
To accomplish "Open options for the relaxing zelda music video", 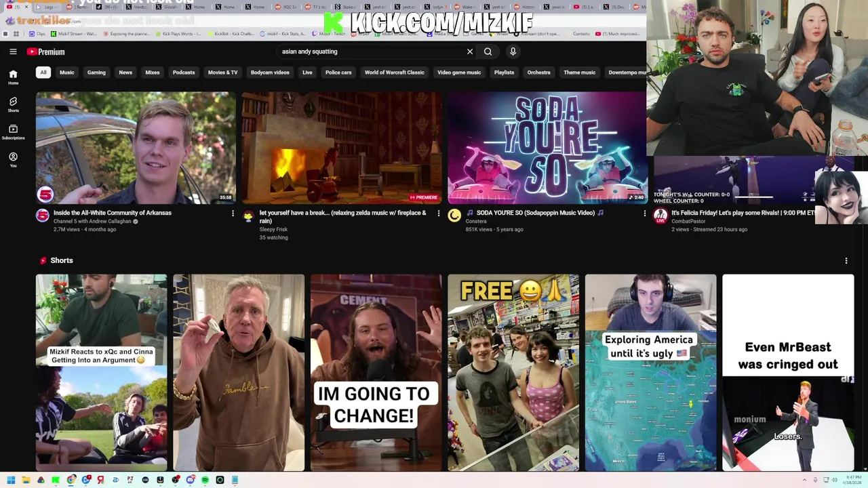I will [438, 213].
